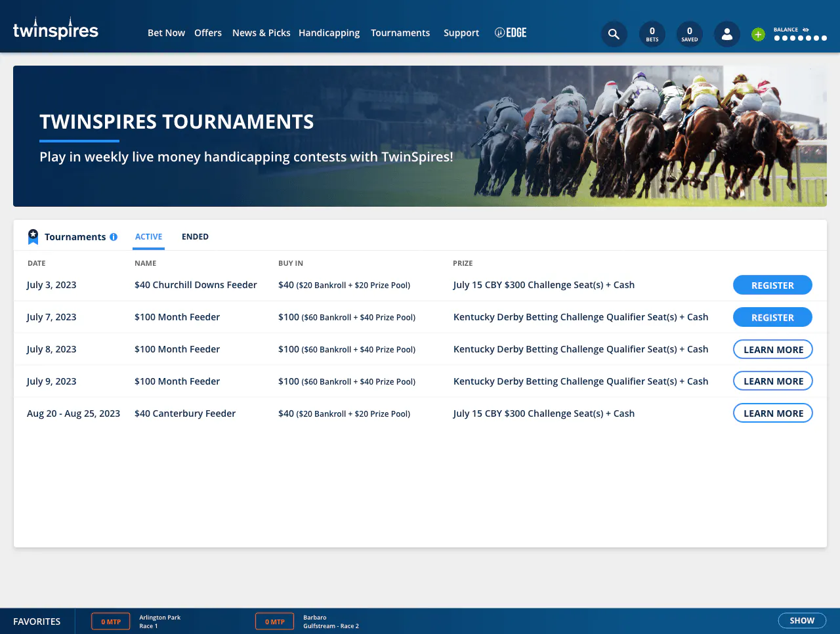Viewport: 840px width, 634px height.
Task: Register for July 7 $100 Month Feeder
Action: pos(772,317)
